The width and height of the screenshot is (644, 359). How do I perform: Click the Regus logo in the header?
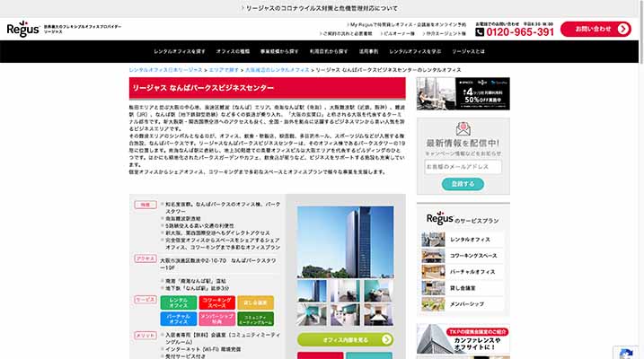(x=23, y=29)
